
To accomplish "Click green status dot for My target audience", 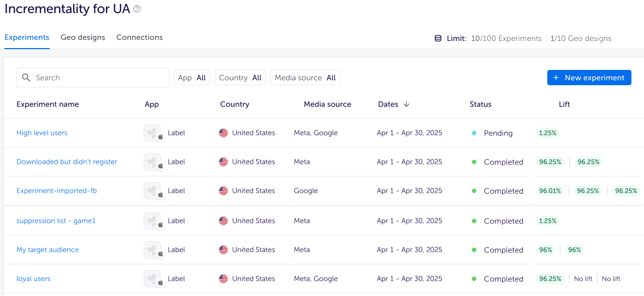I will pyautogui.click(x=474, y=250).
